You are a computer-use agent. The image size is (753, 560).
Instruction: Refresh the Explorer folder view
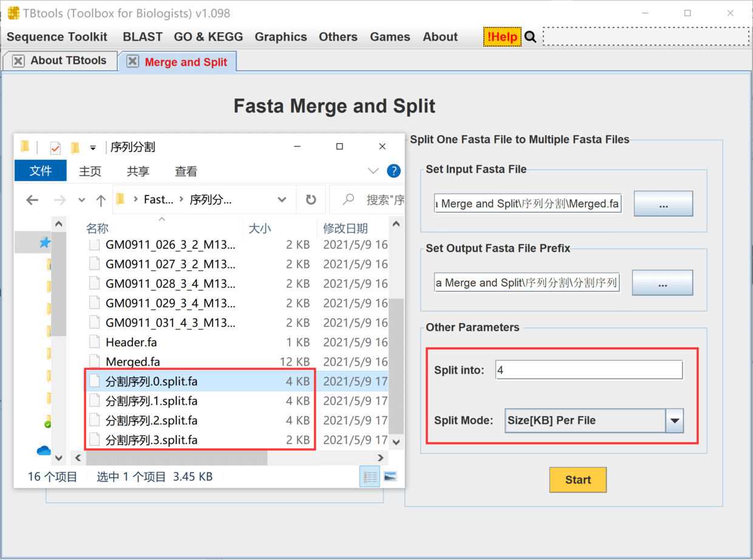(x=311, y=199)
